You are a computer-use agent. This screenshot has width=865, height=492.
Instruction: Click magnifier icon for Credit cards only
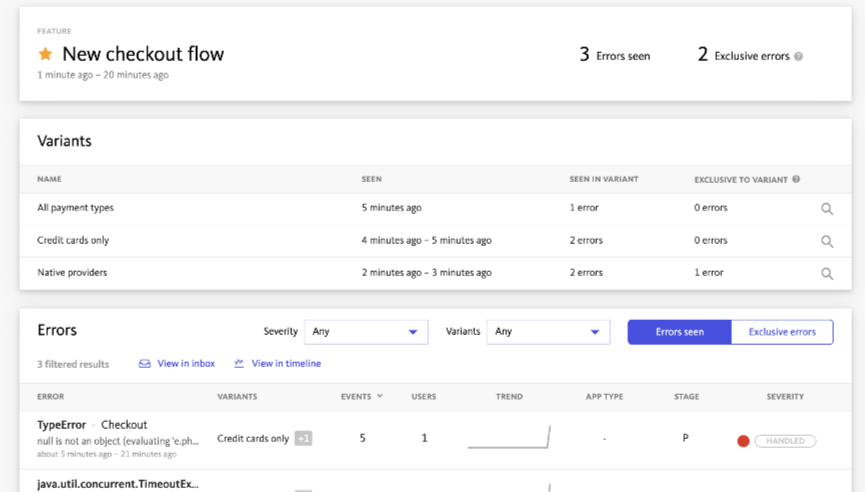pyautogui.click(x=827, y=241)
